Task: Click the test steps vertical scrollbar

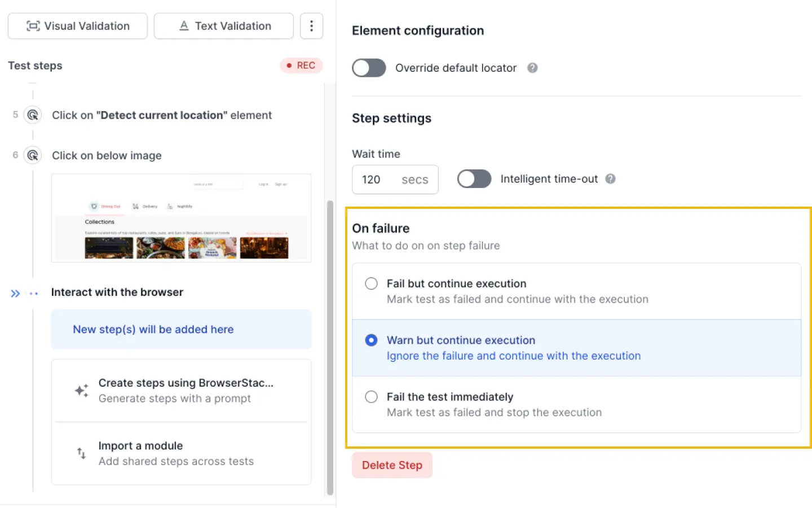Action: tap(330, 347)
